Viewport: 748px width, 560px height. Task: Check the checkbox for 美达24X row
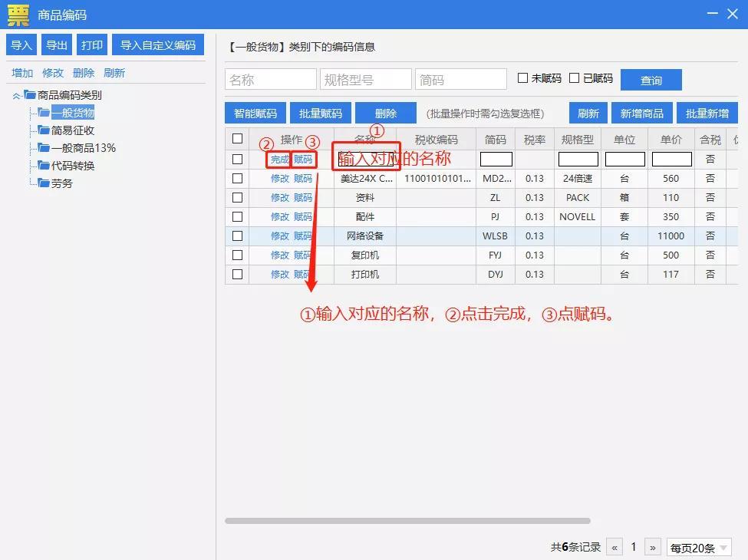click(237, 179)
